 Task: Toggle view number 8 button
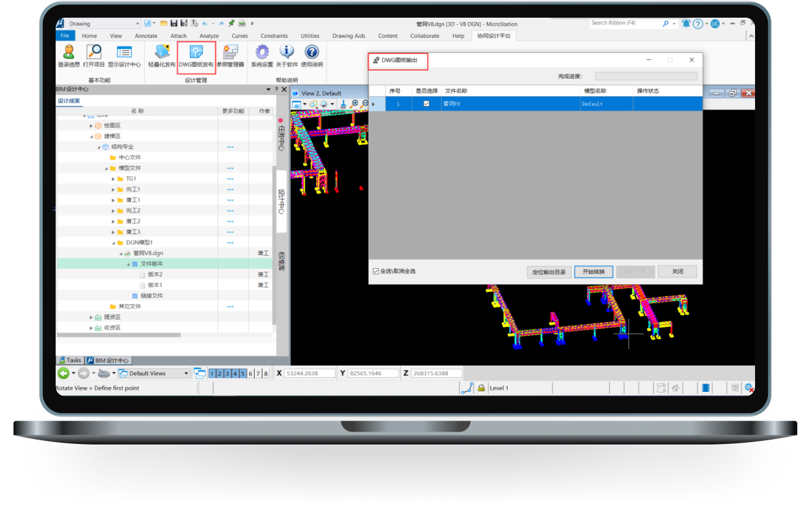[x=266, y=374]
